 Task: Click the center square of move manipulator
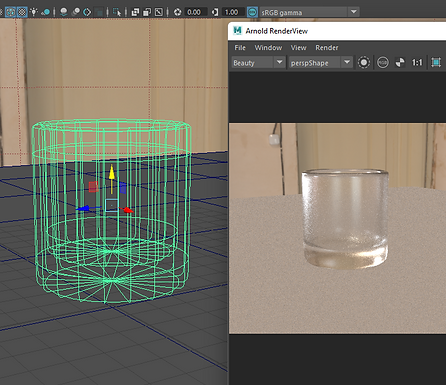click(x=112, y=205)
